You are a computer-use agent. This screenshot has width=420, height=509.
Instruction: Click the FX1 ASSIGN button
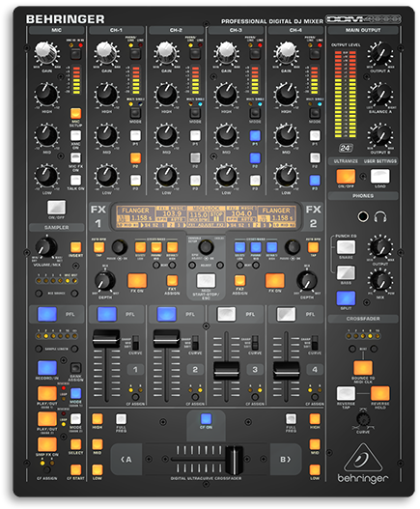172,280
